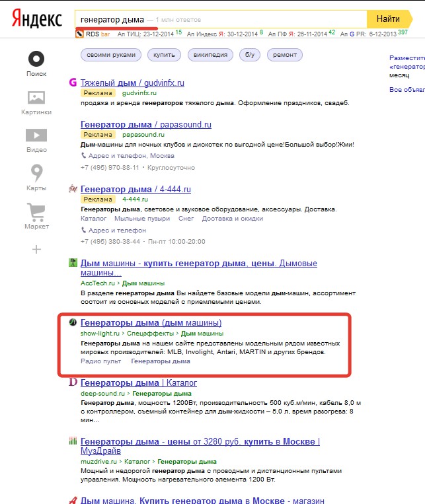Click the muzdrive.ru favicon
Viewport: 425px width, 504px height.
tap(73, 441)
